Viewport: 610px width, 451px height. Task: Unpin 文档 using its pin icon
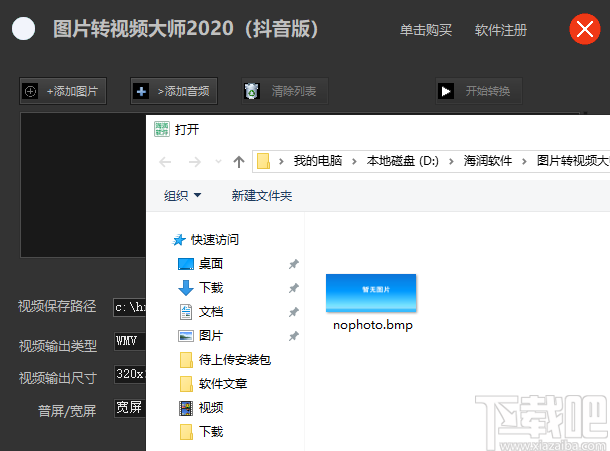pyautogui.click(x=294, y=312)
